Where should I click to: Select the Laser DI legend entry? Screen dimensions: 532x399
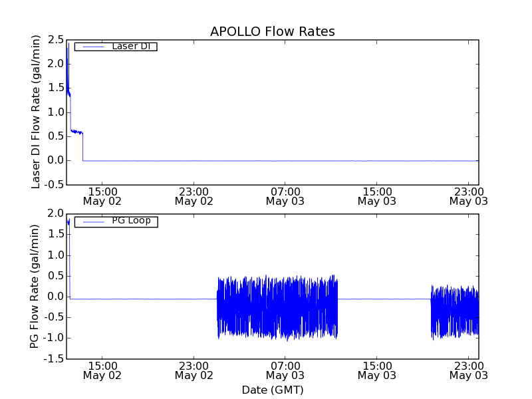click(130, 47)
